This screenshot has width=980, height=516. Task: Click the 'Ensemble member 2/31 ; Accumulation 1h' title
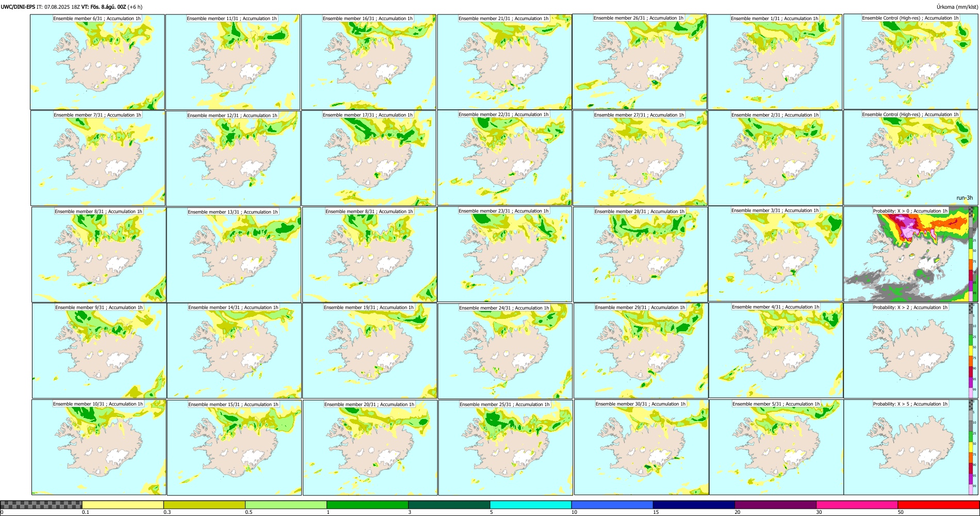pyautogui.click(x=775, y=115)
